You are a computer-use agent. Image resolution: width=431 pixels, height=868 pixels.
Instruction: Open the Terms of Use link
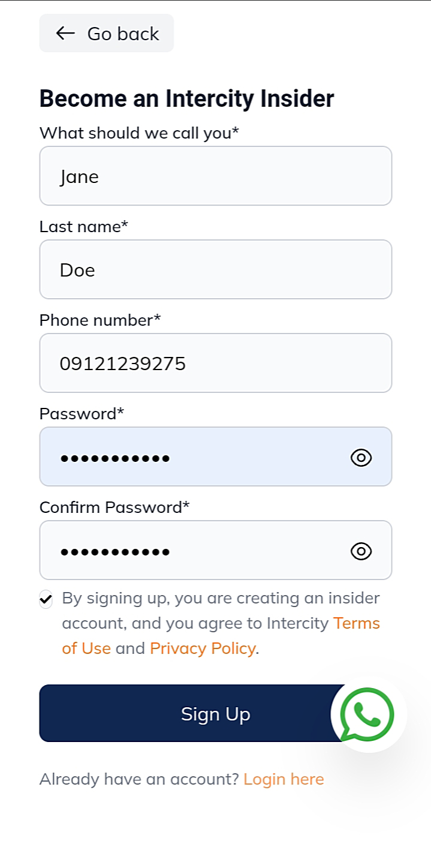pyautogui.click(x=356, y=623)
